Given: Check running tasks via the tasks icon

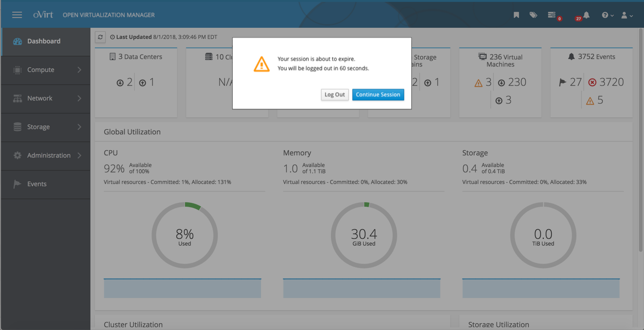Looking at the screenshot, I should (552, 15).
